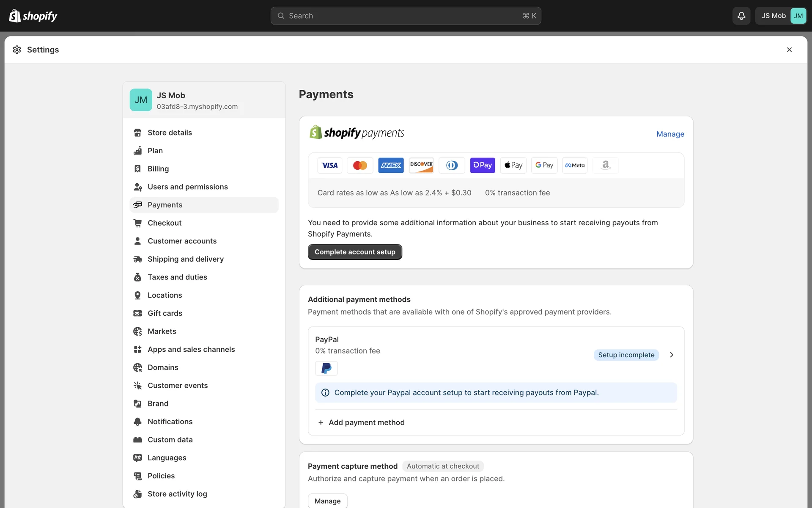This screenshot has width=812, height=508.
Task: Click Manage under Payment capture method
Action: click(x=327, y=501)
